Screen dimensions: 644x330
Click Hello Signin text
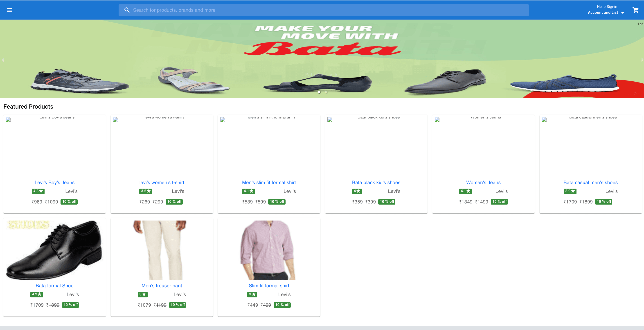click(x=607, y=7)
